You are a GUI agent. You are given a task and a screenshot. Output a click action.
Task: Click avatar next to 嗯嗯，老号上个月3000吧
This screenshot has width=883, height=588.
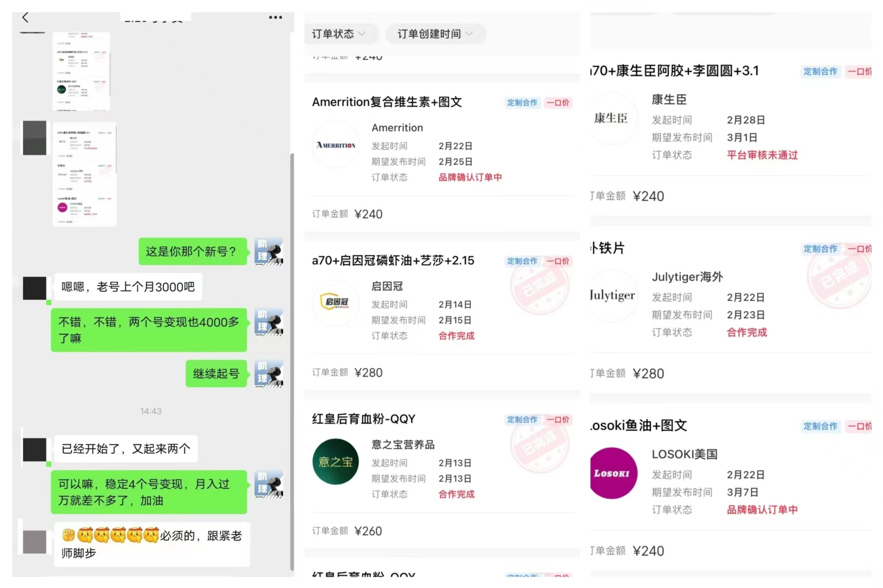click(34, 288)
